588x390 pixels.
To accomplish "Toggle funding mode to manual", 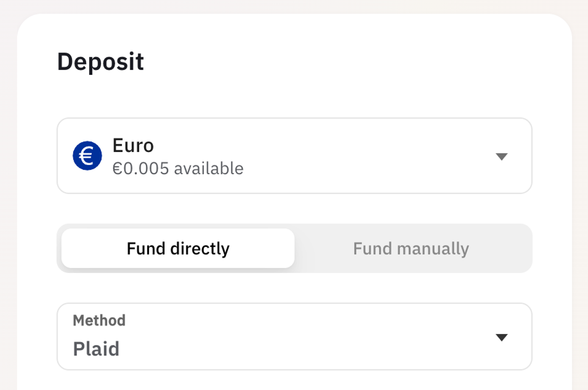I will tap(411, 248).
